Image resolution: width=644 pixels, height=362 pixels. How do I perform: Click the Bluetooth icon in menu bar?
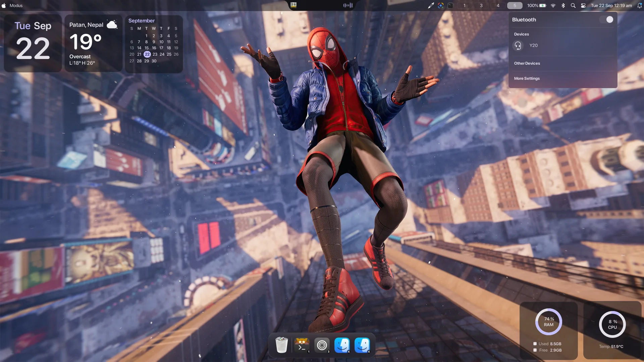[563, 5]
